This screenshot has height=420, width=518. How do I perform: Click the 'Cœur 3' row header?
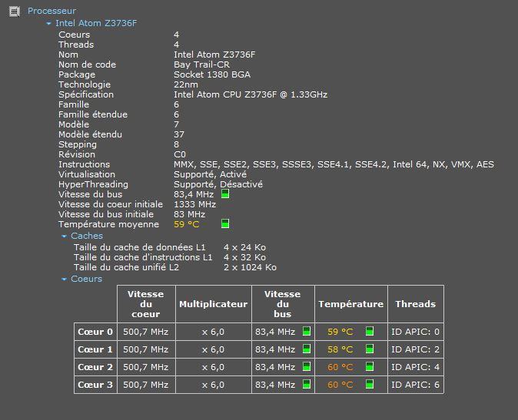[95, 385]
